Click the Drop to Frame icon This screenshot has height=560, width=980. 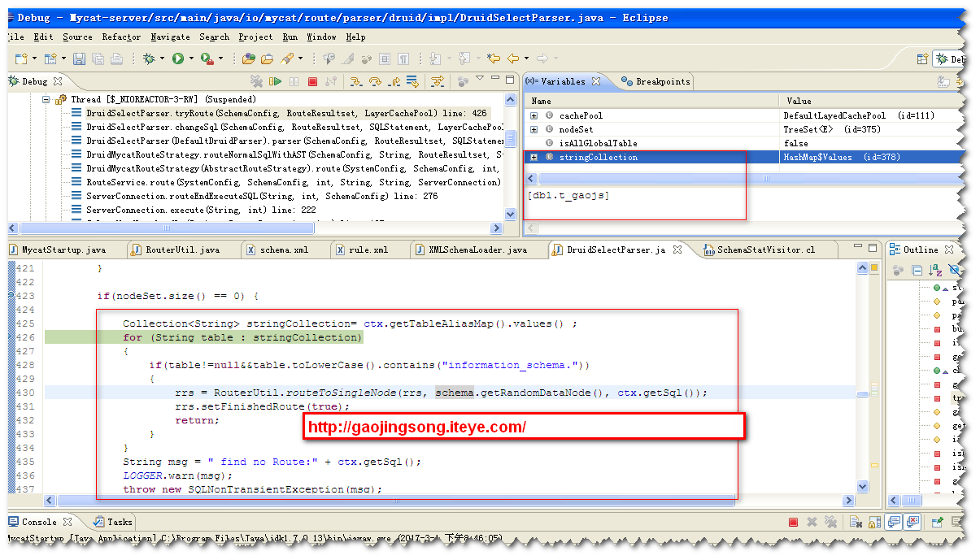(413, 81)
